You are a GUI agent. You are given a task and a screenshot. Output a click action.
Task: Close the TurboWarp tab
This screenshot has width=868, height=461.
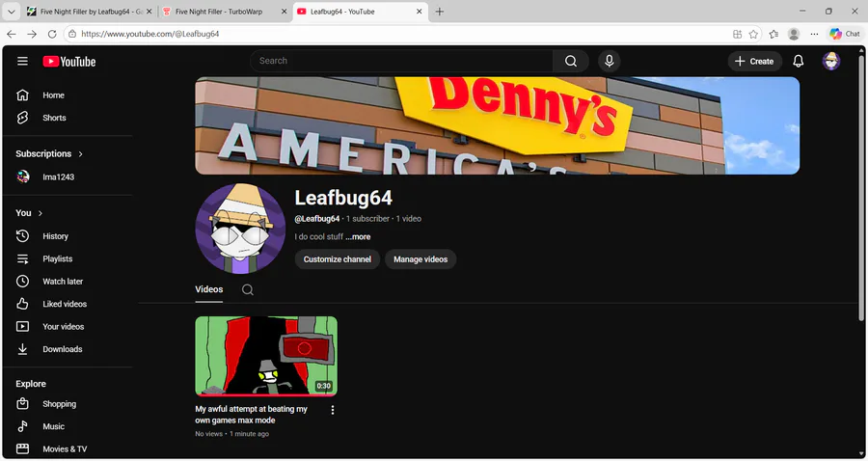[x=284, y=12]
